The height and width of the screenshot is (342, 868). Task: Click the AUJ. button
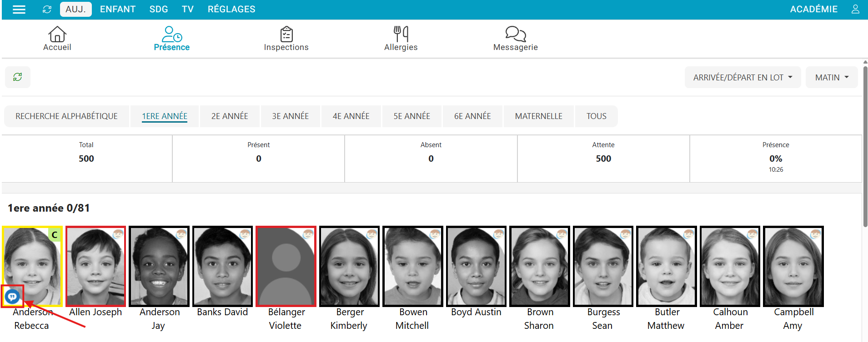pos(75,10)
